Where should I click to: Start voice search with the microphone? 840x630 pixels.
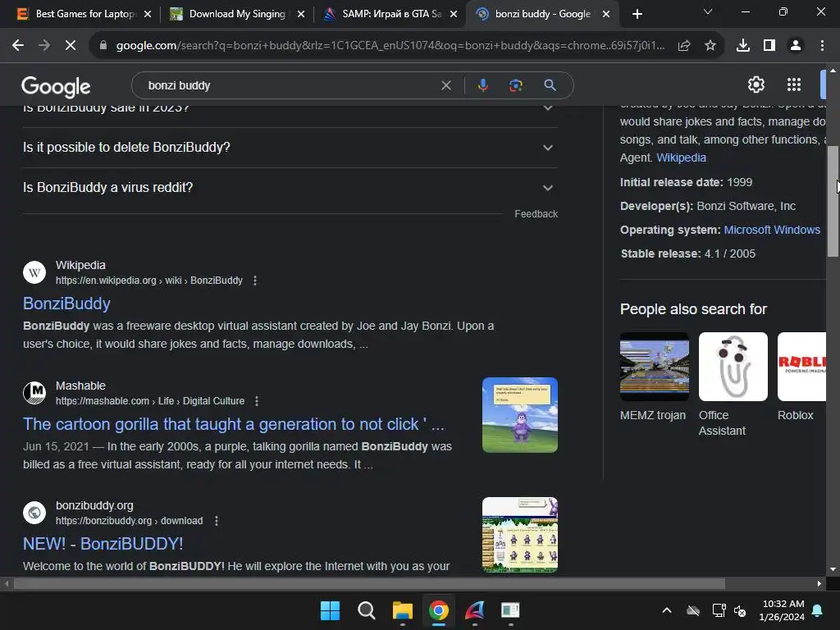(482, 85)
